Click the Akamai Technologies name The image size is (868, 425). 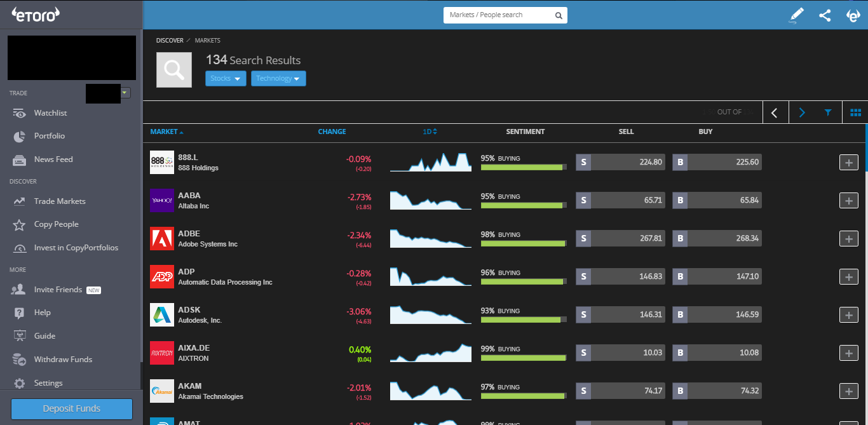tap(210, 396)
